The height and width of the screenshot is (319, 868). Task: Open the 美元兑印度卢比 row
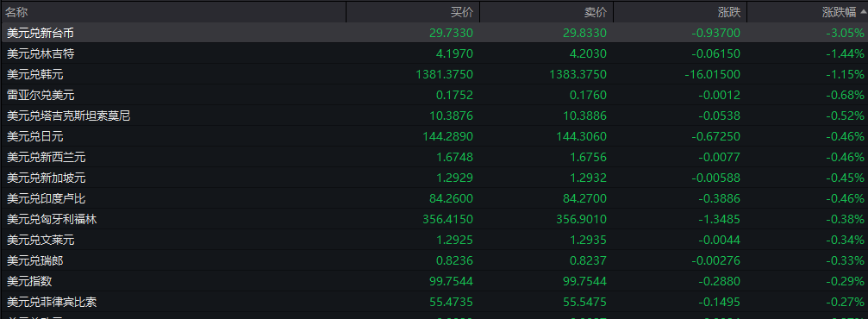pos(434,198)
